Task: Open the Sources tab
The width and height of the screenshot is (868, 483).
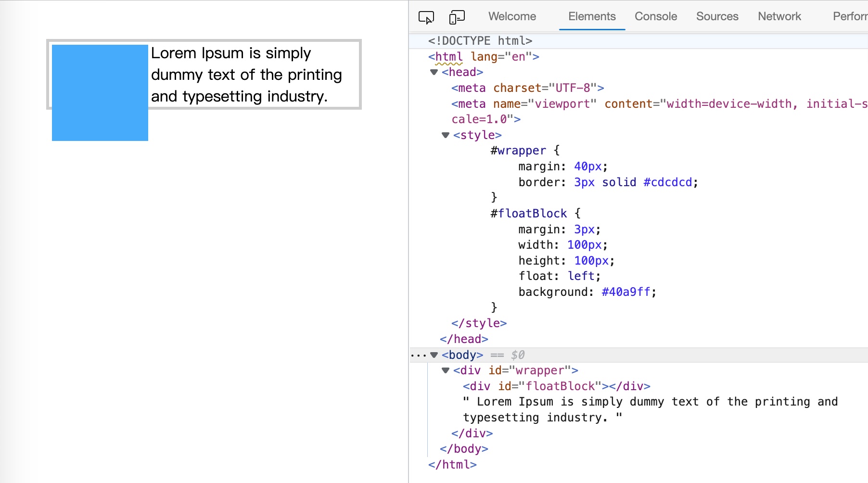Action: pos(717,16)
